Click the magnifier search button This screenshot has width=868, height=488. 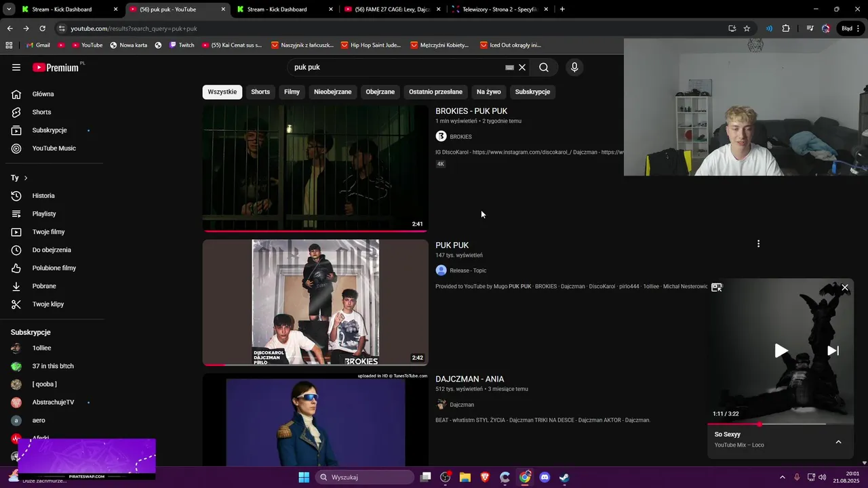544,67
